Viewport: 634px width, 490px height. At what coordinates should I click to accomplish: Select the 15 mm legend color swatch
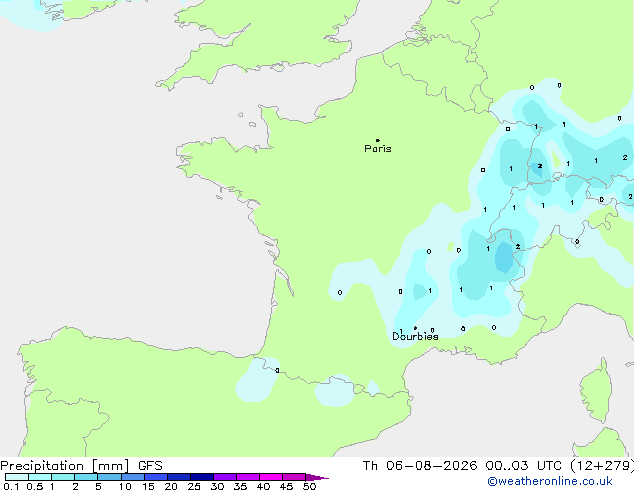(x=156, y=477)
